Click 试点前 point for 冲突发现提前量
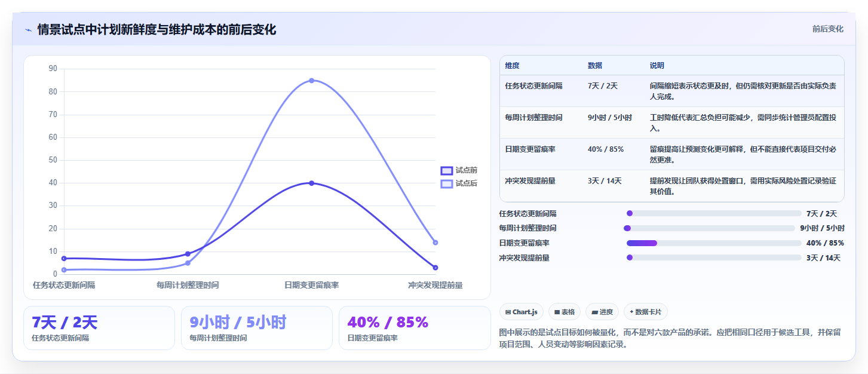 pos(435,268)
